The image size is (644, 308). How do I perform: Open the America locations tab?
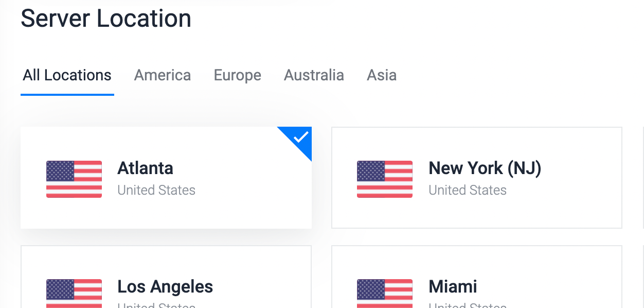click(163, 75)
